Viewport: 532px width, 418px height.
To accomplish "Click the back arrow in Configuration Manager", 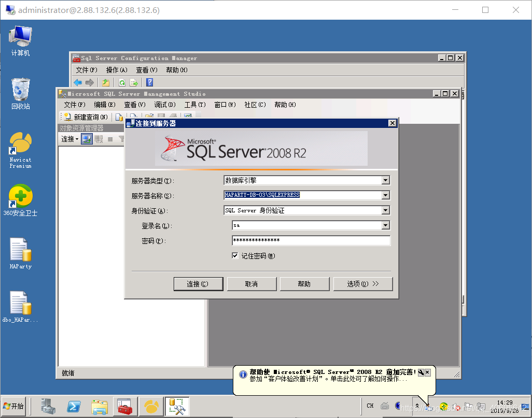I will (x=77, y=82).
